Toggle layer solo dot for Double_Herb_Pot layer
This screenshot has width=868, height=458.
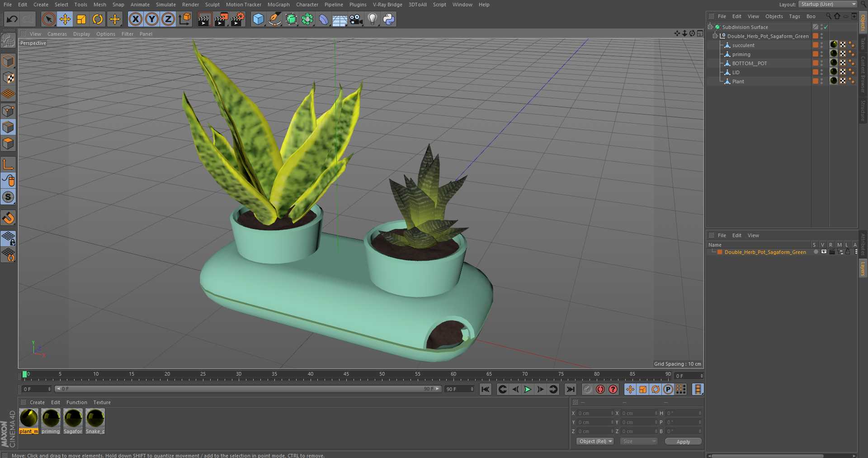pos(816,252)
